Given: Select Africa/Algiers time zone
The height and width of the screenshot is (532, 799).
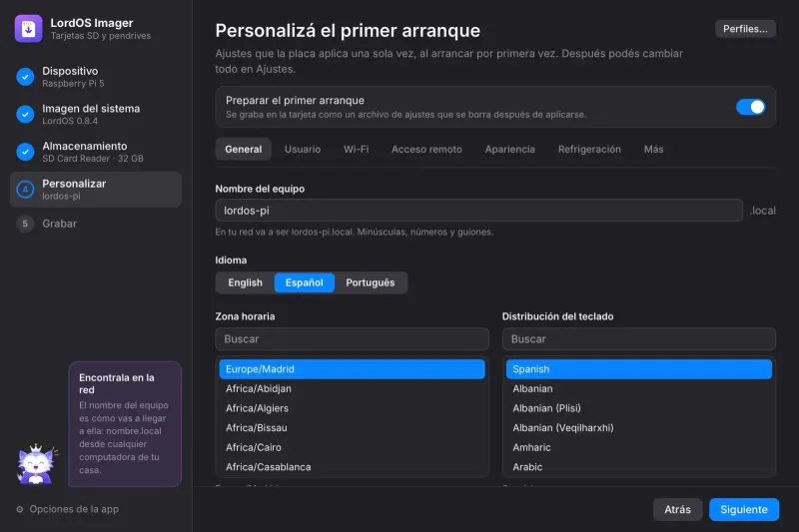Looking at the screenshot, I should [x=353, y=408].
